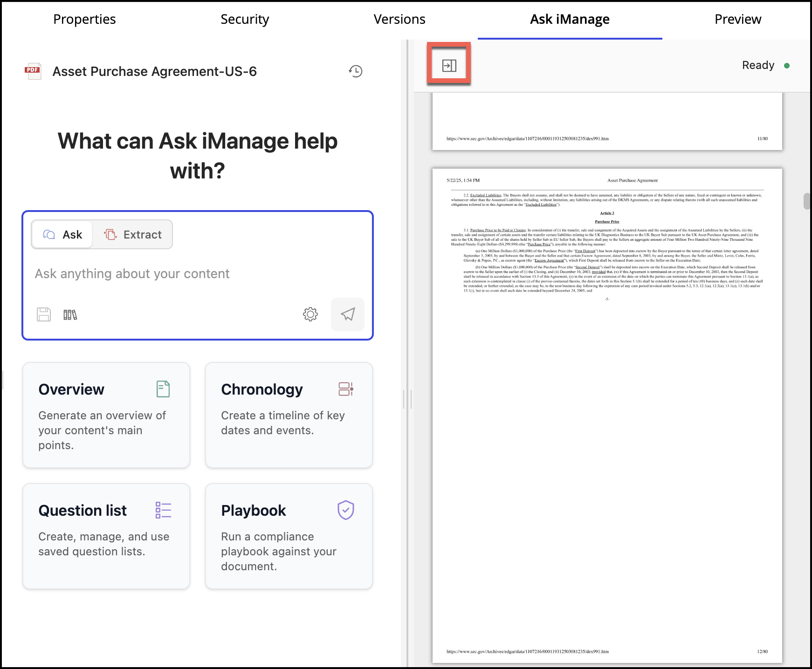Select the Ask iManage tab
The image size is (812, 669).
point(570,20)
